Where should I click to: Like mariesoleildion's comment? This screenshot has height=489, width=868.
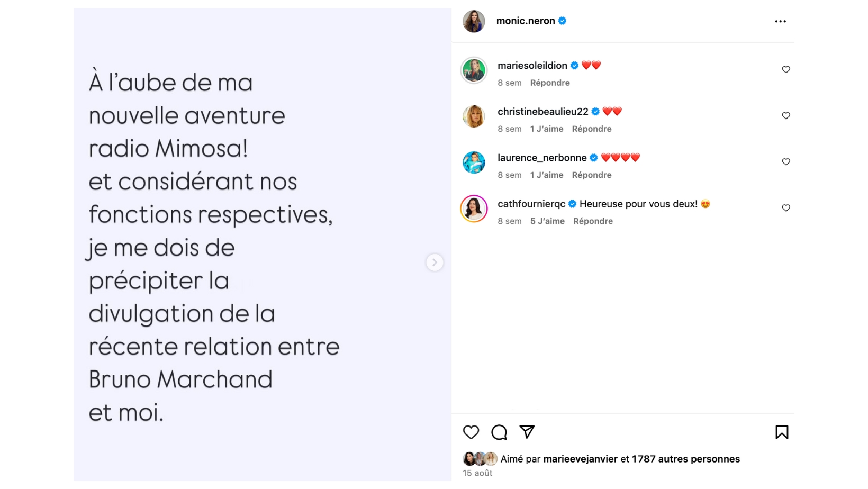click(785, 70)
